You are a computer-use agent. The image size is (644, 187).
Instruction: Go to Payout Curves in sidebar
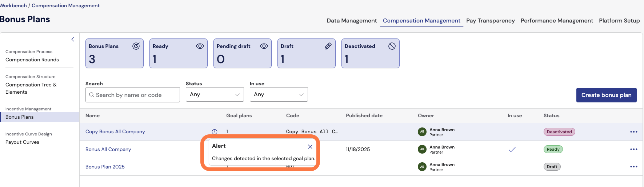click(22, 142)
